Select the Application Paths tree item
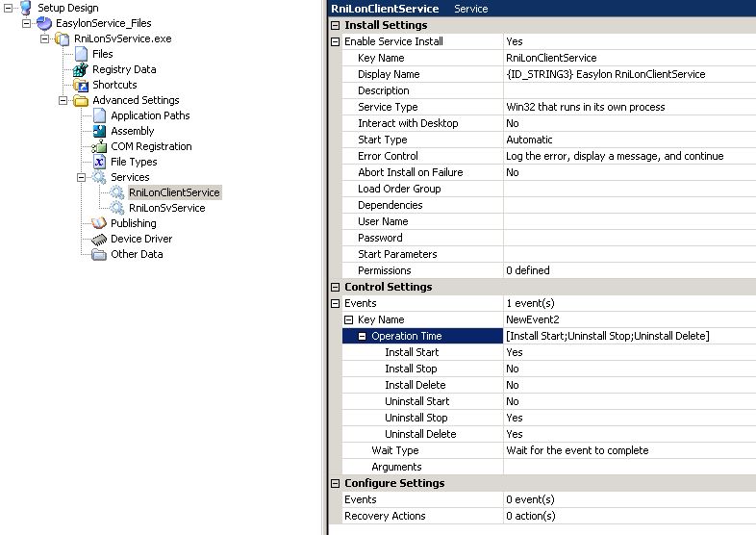The height and width of the screenshot is (535, 756). coord(149,115)
